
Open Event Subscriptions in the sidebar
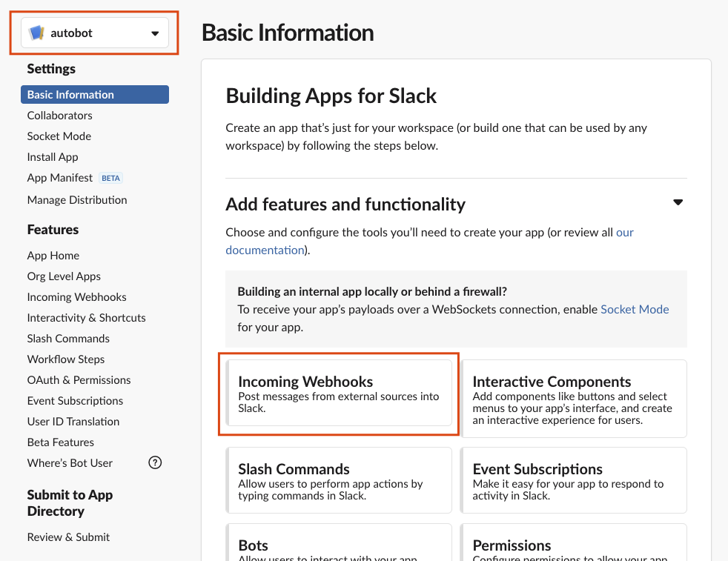click(75, 401)
